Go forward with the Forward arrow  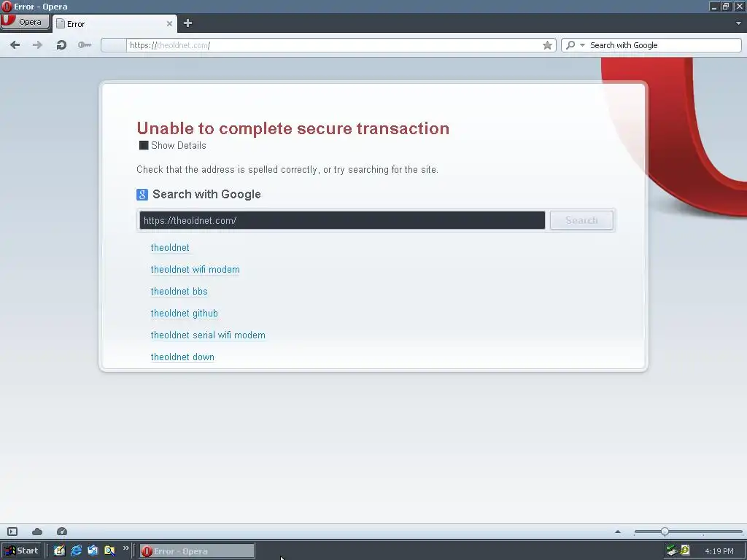[37, 44]
